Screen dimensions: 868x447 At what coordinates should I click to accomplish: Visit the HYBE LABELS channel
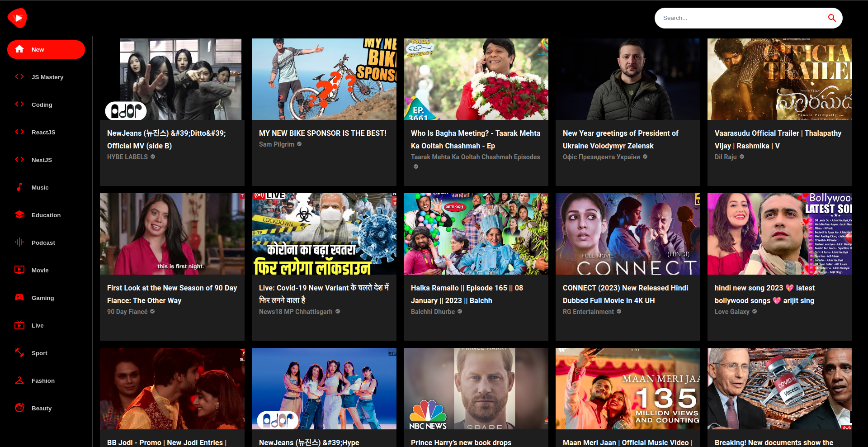(x=127, y=157)
